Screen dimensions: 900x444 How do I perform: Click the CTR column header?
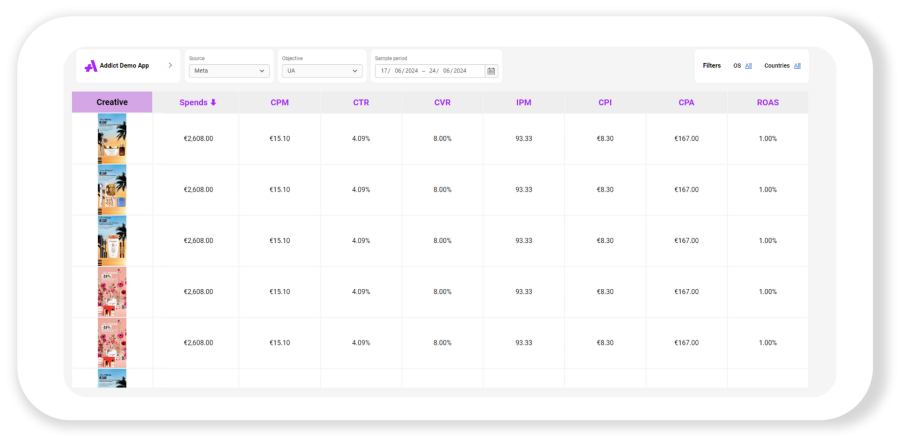tap(361, 102)
